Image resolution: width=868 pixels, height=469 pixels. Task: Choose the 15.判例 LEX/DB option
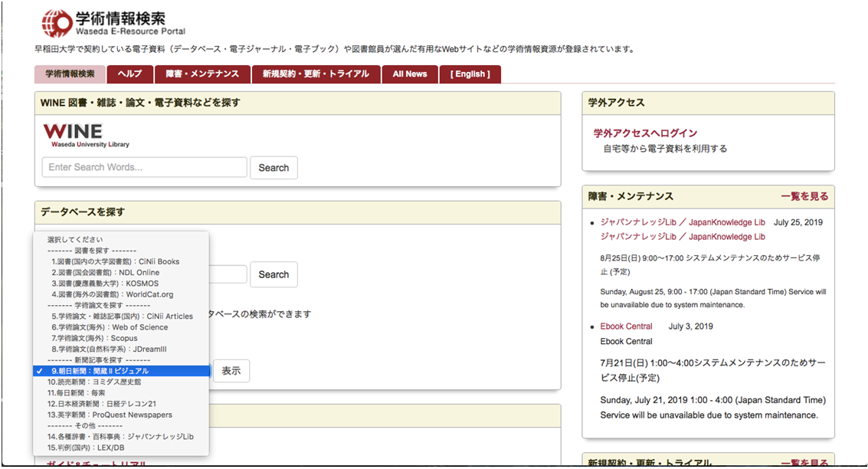(x=121, y=448)
